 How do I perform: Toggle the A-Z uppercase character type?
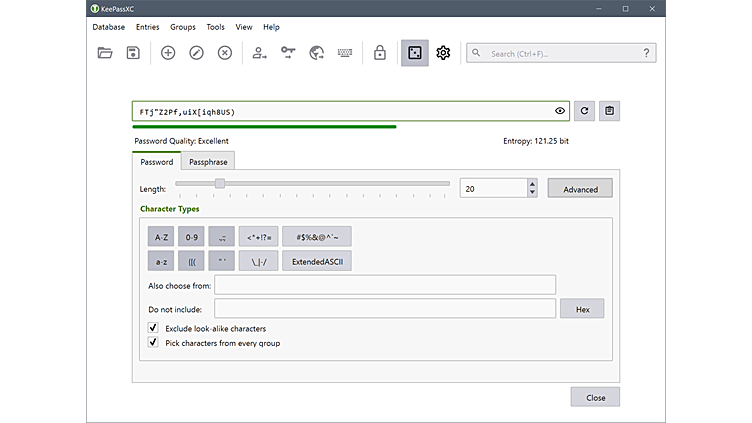click(160, 237)
